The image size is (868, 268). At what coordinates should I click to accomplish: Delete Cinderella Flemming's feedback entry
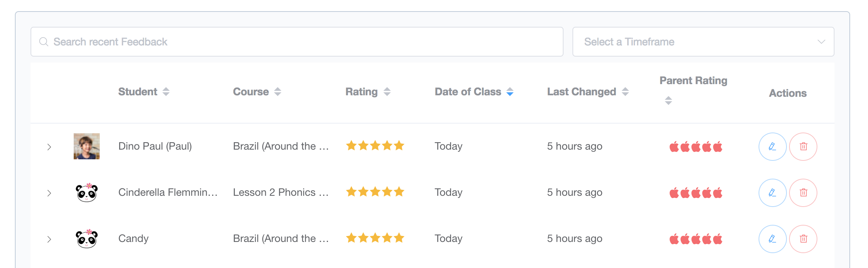click(x=803, y=193)
